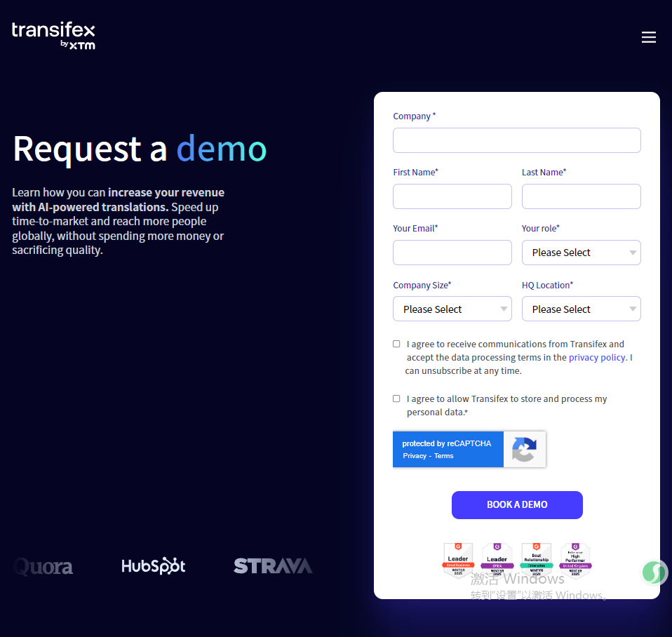Viewport: 672px width, 637px height.
Task: Click the G2 High Performer United Kingdom badge
Action: (576, 561)
